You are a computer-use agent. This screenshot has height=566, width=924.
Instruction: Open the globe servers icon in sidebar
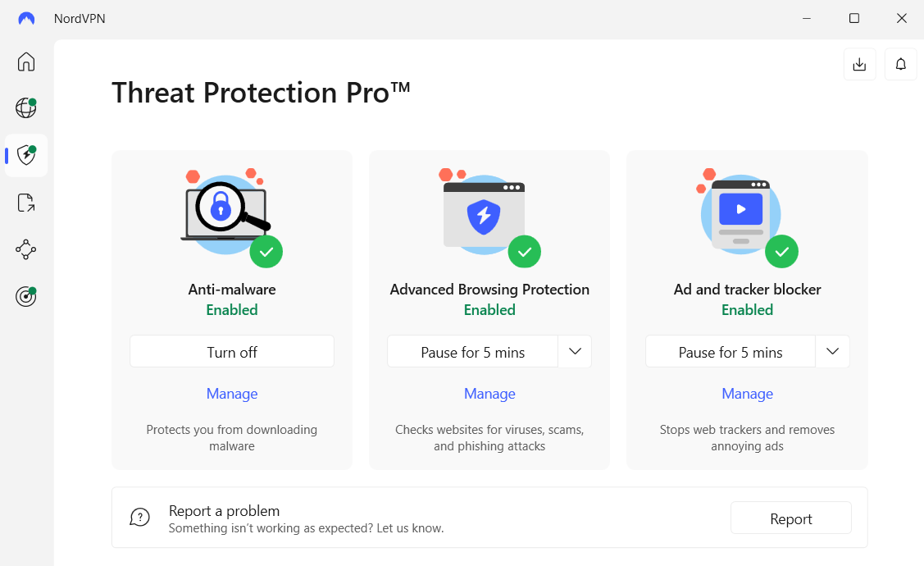(25, 107)
